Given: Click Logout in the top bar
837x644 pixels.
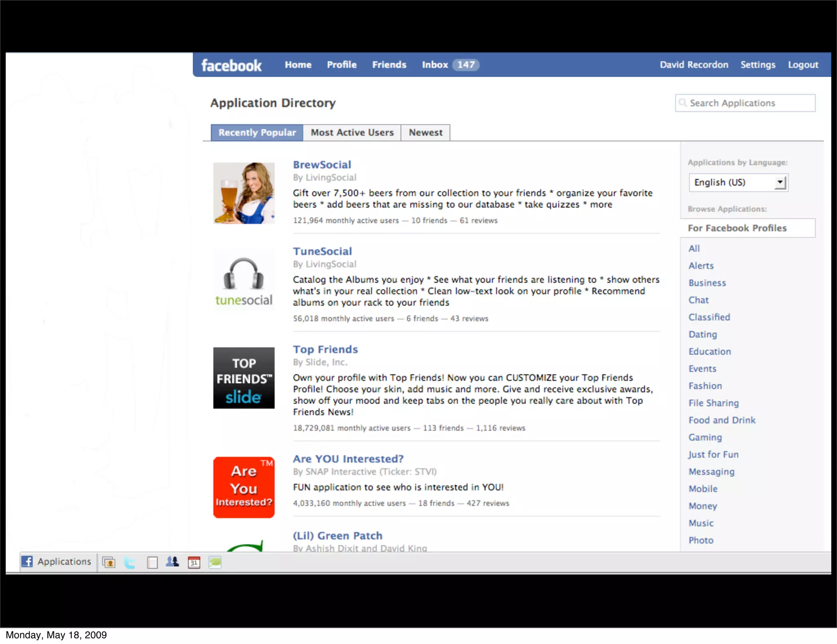Looking at the screenshot, I should (803, 65).
